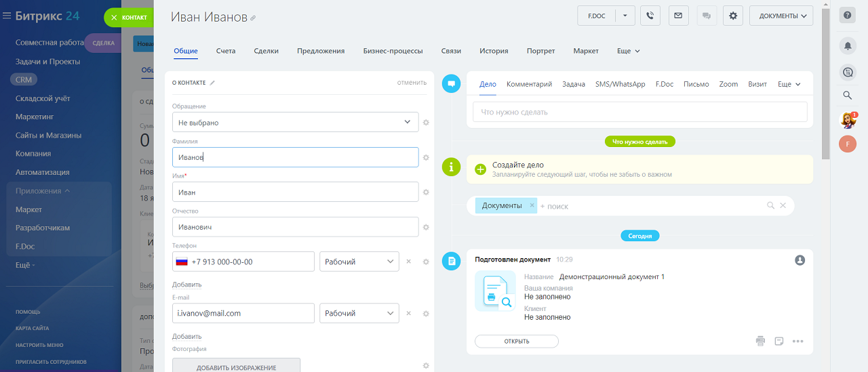Select the Комментарий timeline tab
The width and height of the screenshot is (868, 372).
[x=529, y=84]
